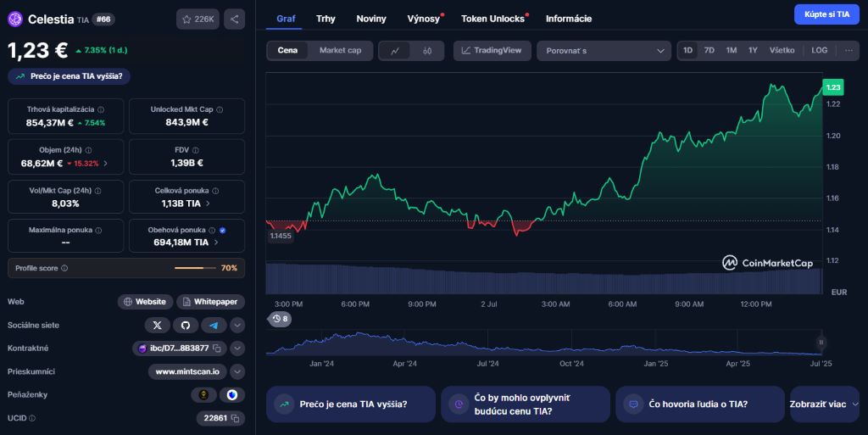Set chart range to 1M
The image size is (868, 435).
[732, 50]
